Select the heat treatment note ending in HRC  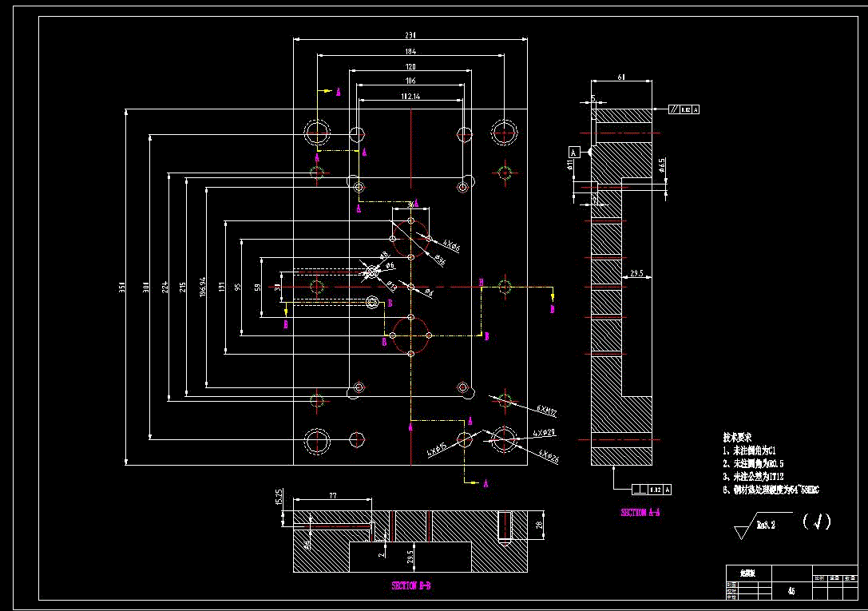tap(771, 490)
